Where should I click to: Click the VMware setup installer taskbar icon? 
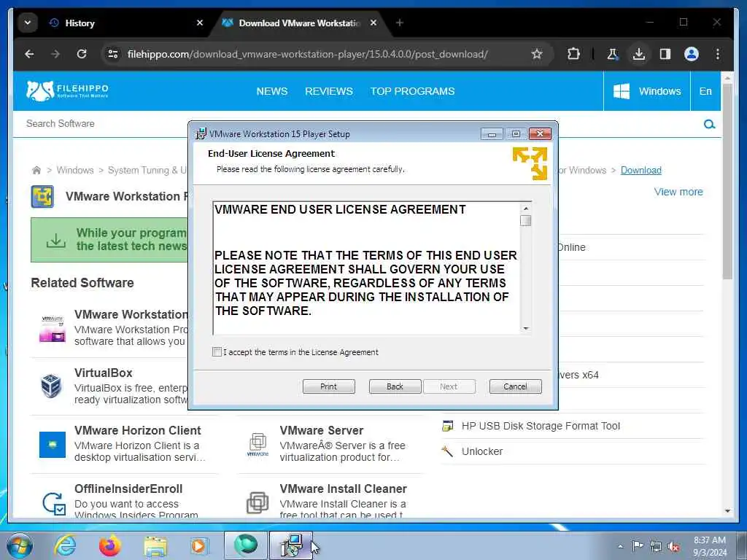[x=291, y=545]
